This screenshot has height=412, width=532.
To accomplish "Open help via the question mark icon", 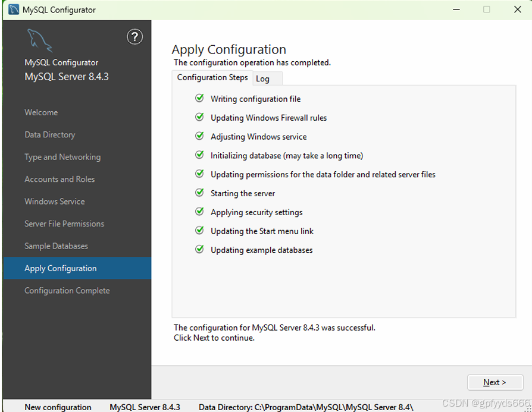I will 134,37.
